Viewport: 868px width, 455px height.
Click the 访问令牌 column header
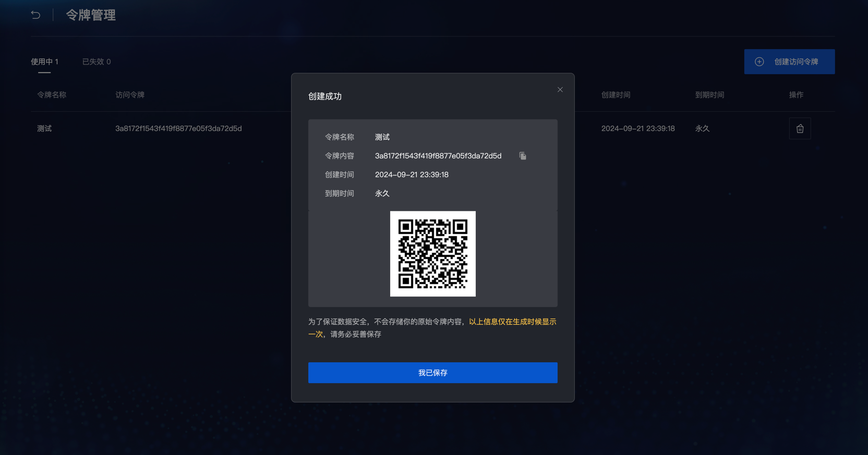[130, 95]
